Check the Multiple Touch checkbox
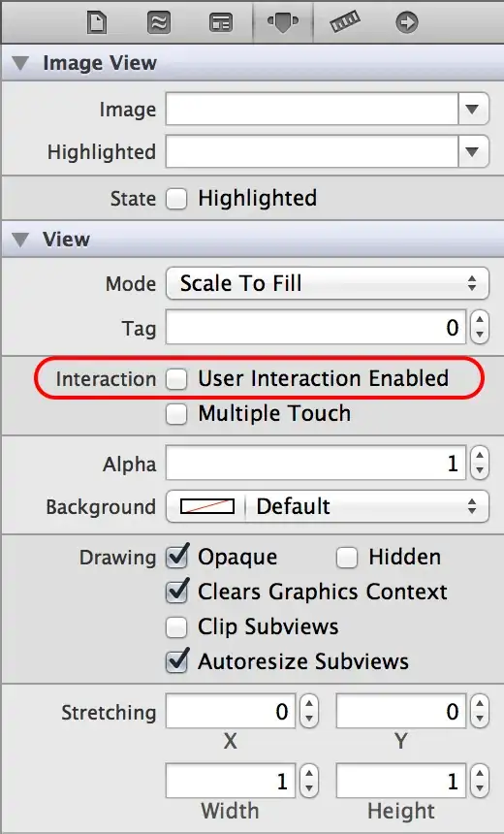Screen dimensions: 504x834 pos(176,414)
